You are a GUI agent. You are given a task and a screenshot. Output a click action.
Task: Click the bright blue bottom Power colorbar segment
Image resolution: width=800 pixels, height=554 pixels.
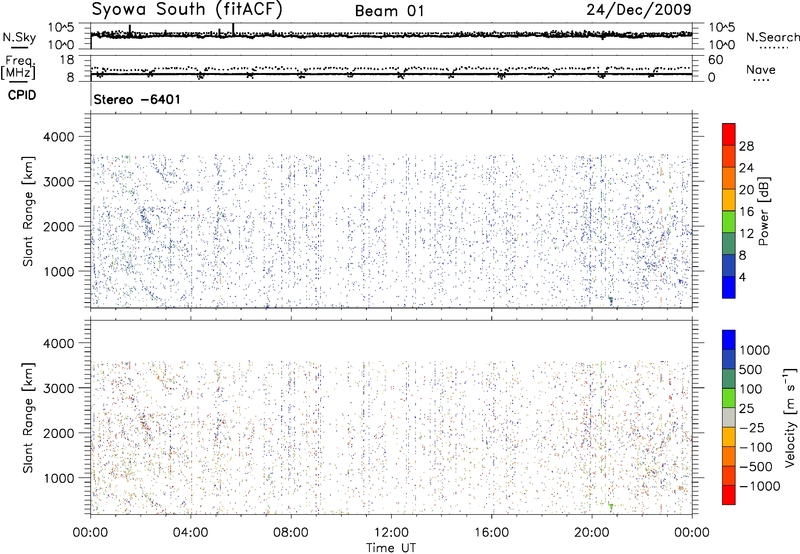[729, 287]
